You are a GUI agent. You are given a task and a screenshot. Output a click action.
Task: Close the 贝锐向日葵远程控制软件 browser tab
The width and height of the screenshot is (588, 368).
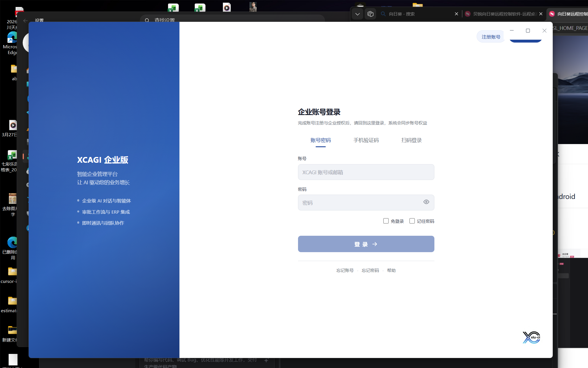pyautogui.click(x=541, y=14)
